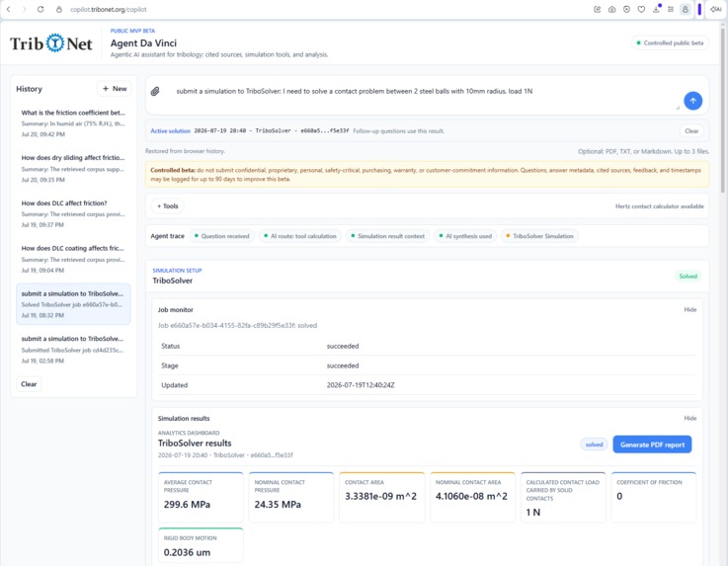Click the 'Simulation result context' trace chip
The width and height of the screenshot is (728, 566).
pos(387,236)
